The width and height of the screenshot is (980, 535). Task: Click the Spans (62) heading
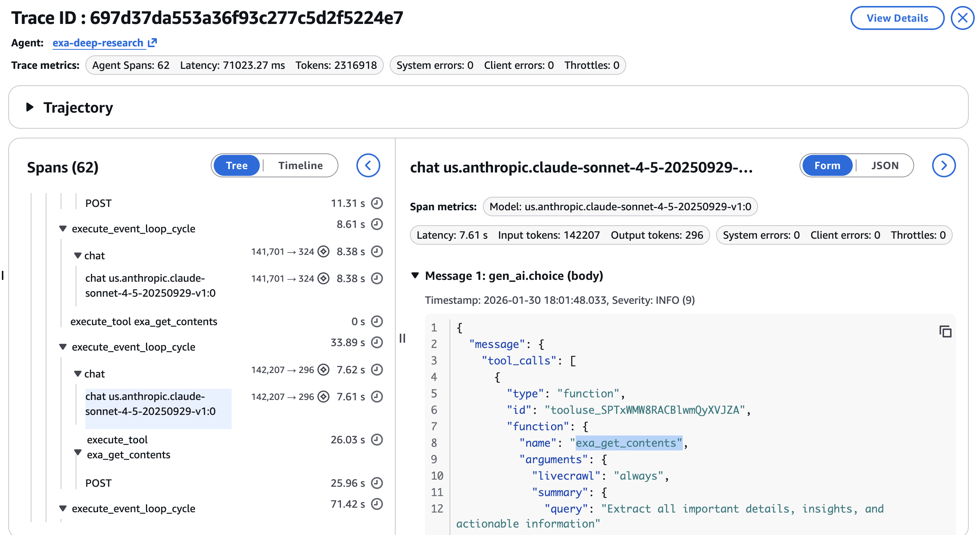[63, 167]
